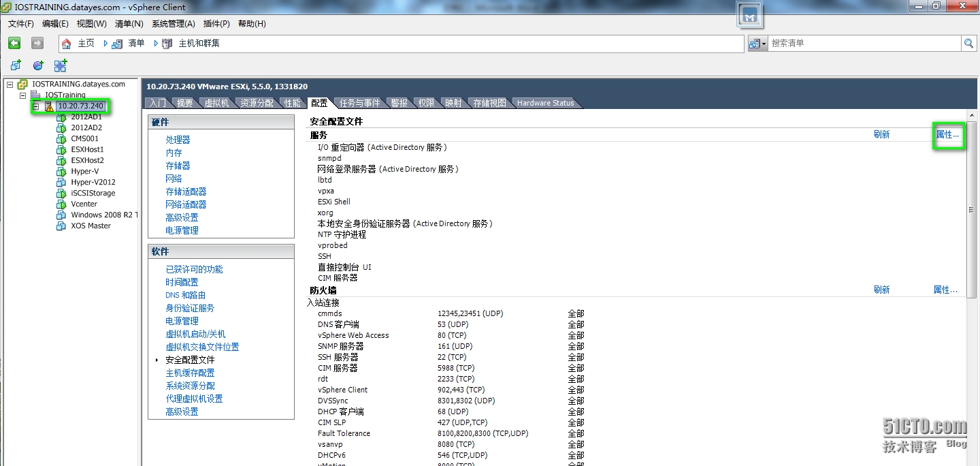This screenshot has width=980, height=466.
Task: Open the 帮助(H) menu
Action: tap(252, 24)
